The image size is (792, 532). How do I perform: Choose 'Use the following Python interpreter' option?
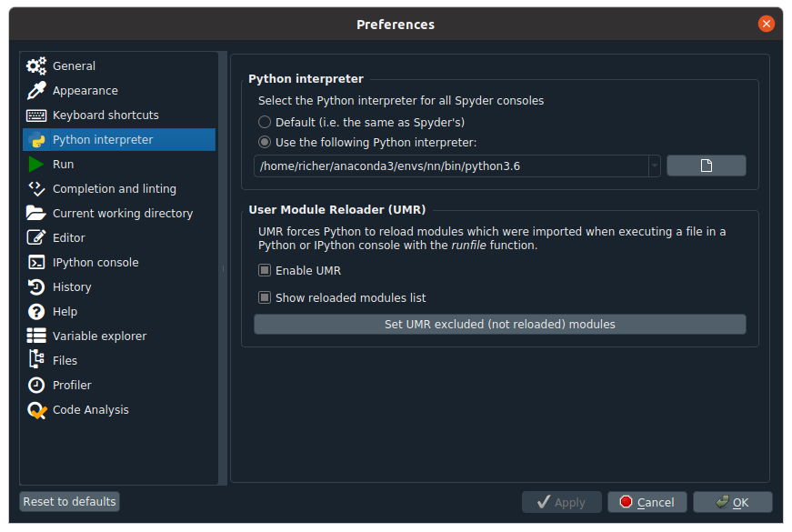(265, 142)
